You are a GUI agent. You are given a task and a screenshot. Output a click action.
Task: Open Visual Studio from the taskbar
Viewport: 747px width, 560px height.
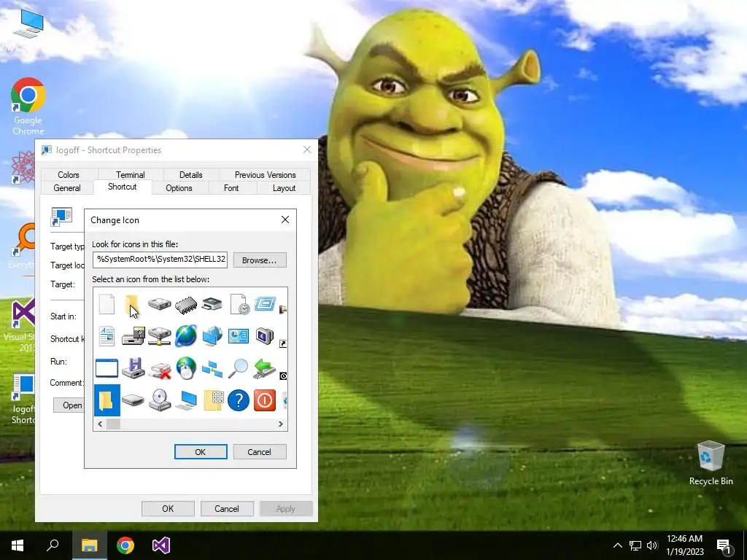[161, 545]
